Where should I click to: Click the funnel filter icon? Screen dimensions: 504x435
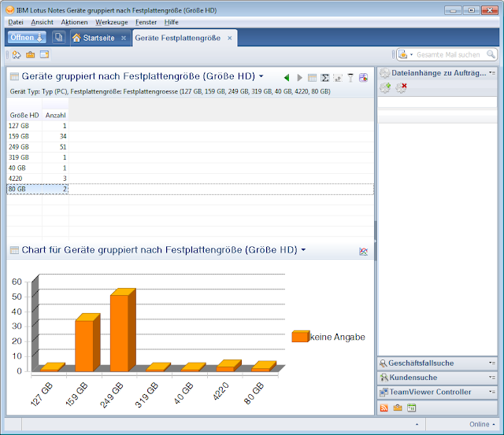[350, 77]
